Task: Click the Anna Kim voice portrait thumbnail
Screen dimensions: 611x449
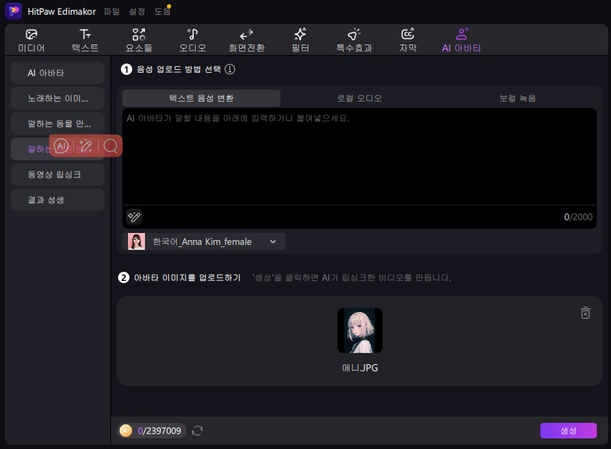Action: coord(136,242)
